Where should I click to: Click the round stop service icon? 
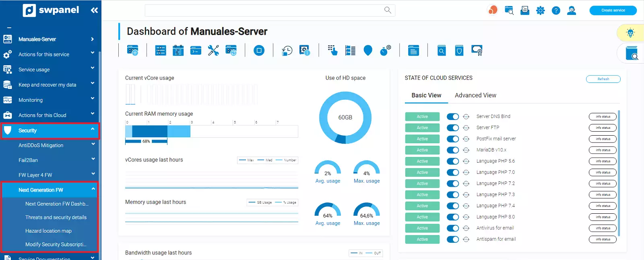pyautogui.click(x=259, y=50)
